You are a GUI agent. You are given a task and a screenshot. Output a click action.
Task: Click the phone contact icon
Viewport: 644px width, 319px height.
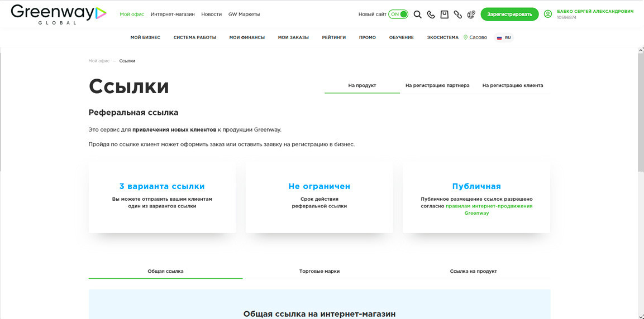(431, 14)
